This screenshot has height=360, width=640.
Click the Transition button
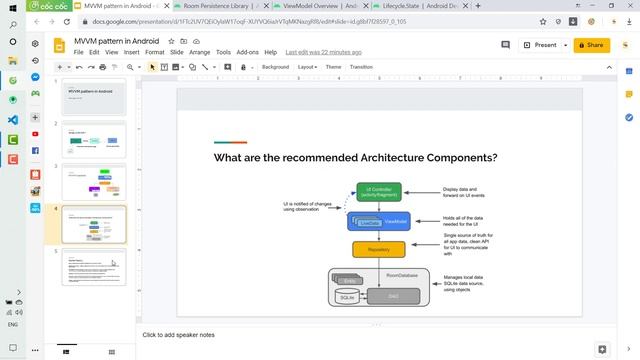[361, 67]
